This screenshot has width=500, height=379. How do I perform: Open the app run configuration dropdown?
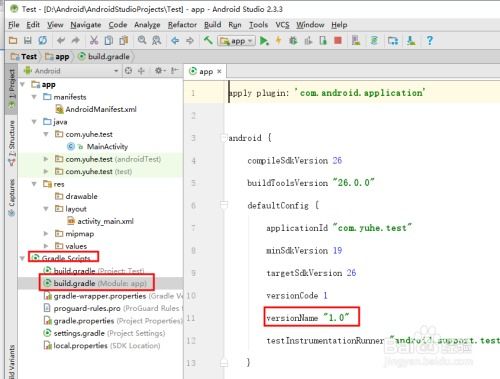(237, 41)
